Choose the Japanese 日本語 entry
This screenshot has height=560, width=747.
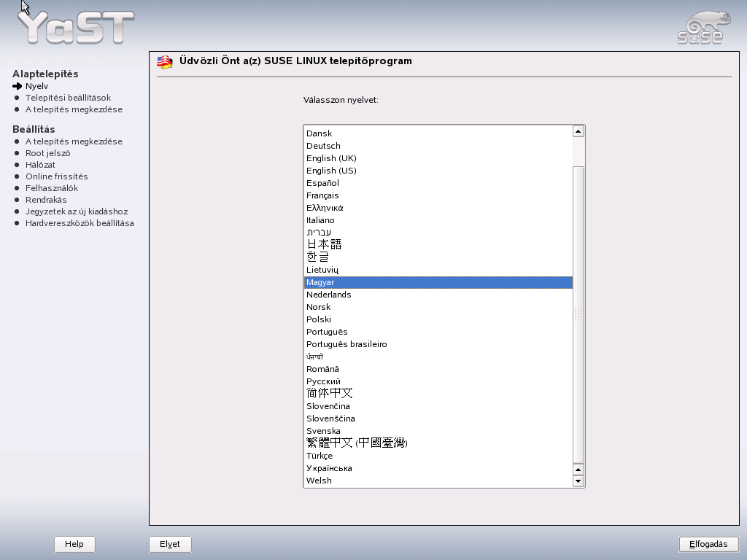pos(438,245)
